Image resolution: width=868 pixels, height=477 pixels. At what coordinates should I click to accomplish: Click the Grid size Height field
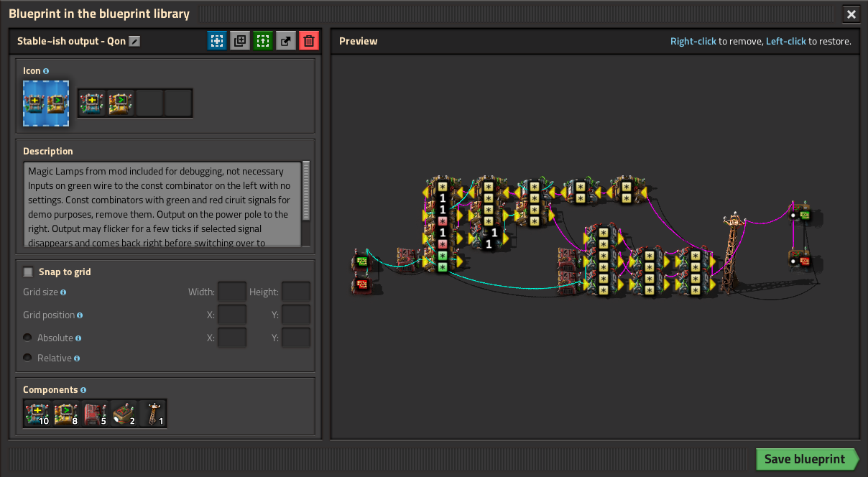click(x=296, y=292)
